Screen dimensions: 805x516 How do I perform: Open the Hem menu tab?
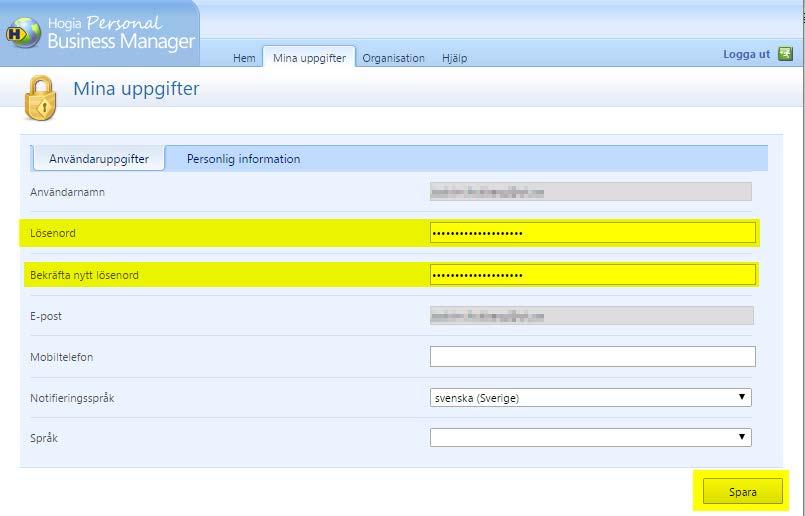[x=244, y=58]
